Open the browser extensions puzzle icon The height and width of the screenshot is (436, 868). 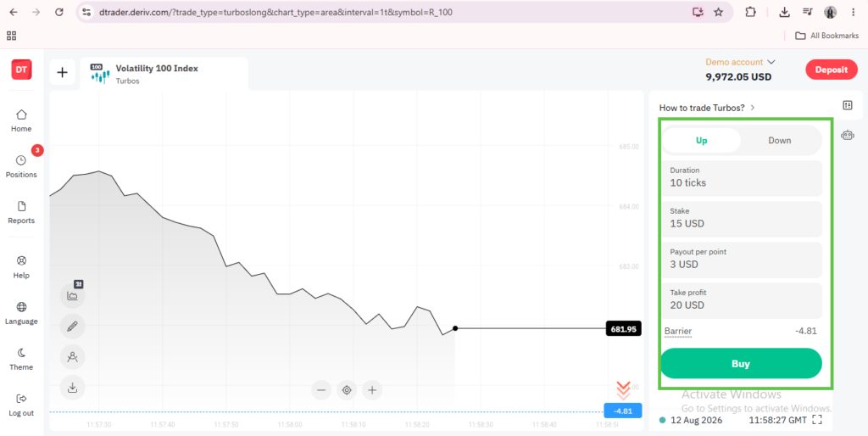pyautogui.click(x=750, y=12)
